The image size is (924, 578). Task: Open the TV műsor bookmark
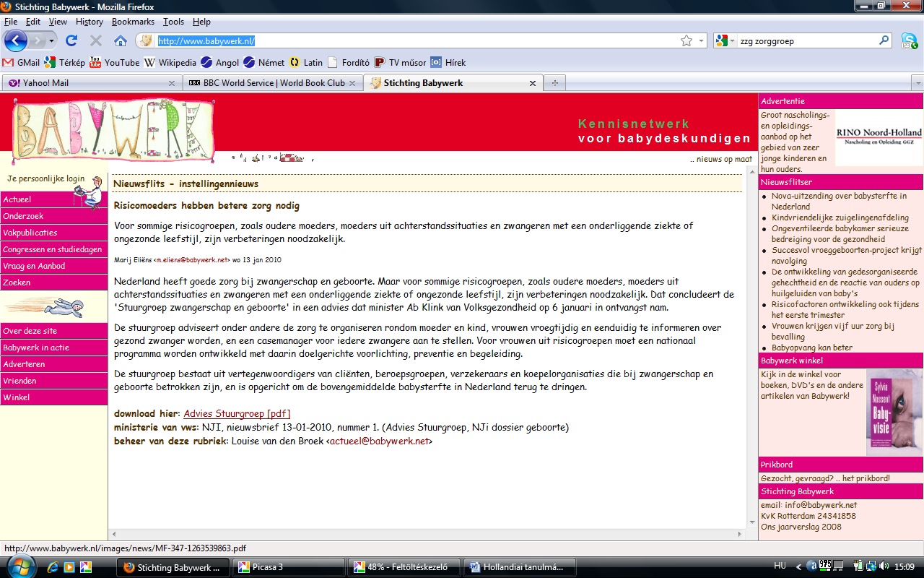[400, 63]
